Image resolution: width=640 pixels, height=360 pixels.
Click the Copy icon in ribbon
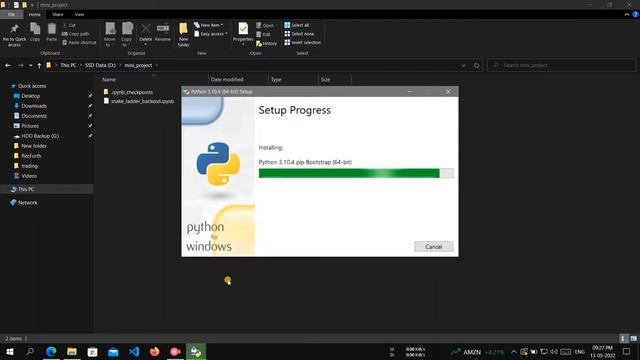click(35, 29)
